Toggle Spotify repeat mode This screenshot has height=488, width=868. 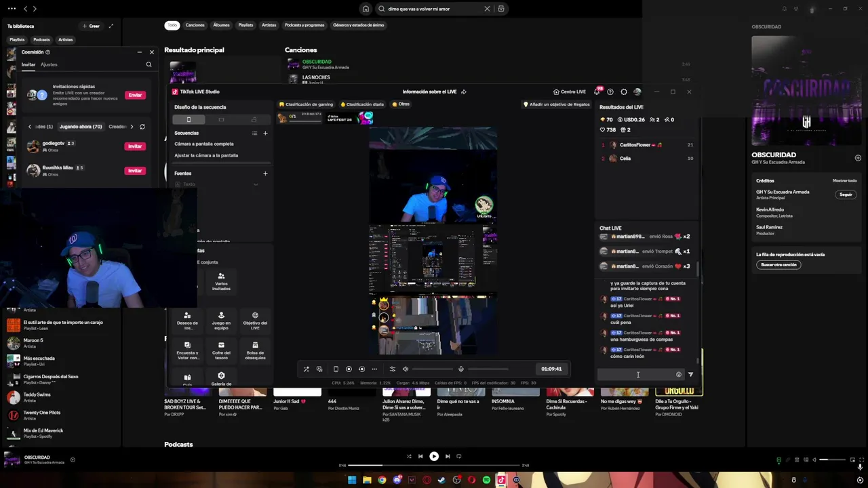[x=459, y=456]
